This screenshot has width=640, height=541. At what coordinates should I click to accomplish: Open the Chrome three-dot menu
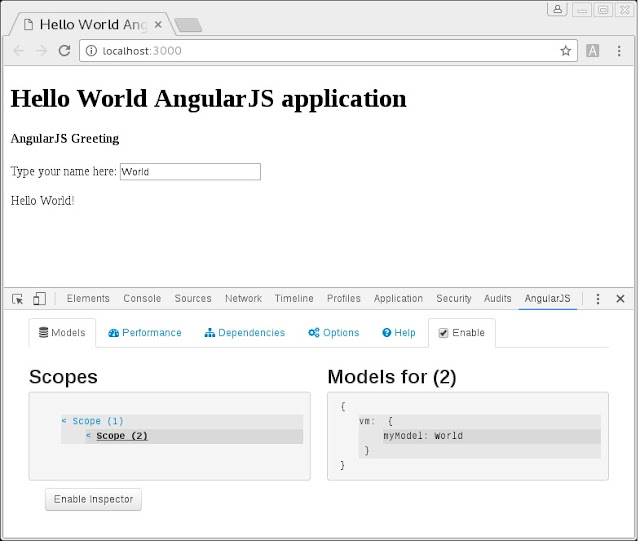tap(619, 51)
